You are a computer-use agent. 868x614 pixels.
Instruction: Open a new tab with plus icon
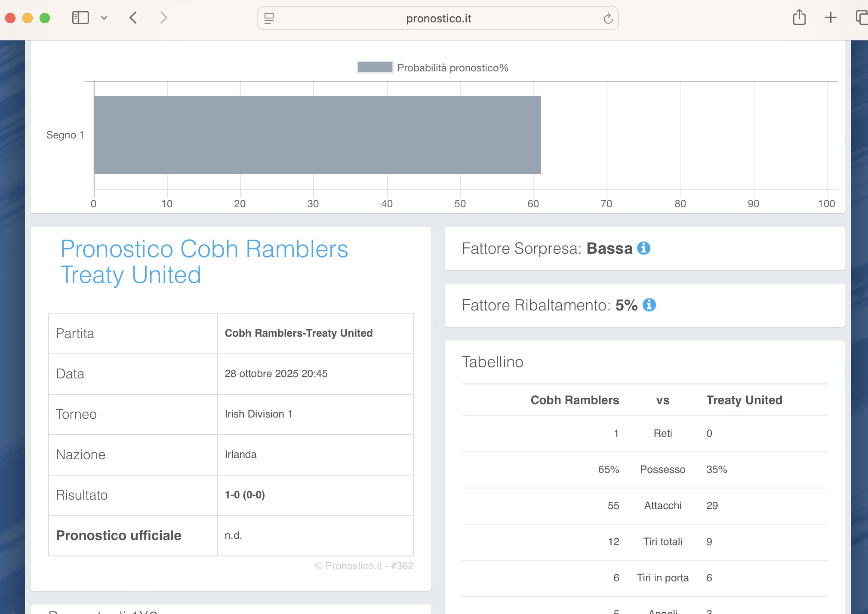click(x=831, y=18)
